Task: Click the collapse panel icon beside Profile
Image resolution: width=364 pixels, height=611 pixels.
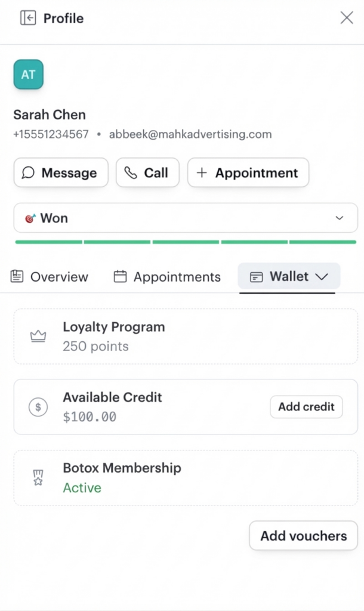Action: click(27, 18)
